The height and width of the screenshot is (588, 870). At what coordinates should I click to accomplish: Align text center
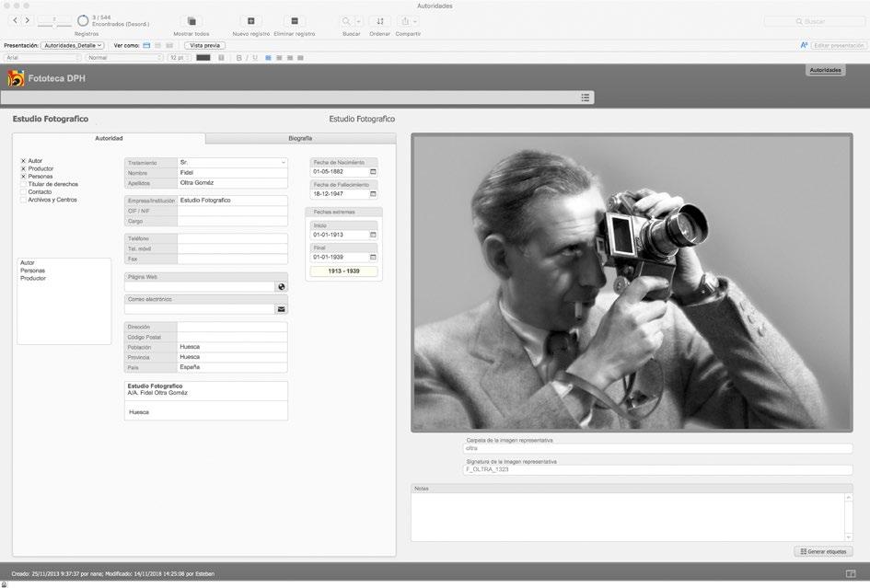pos(279,58)
